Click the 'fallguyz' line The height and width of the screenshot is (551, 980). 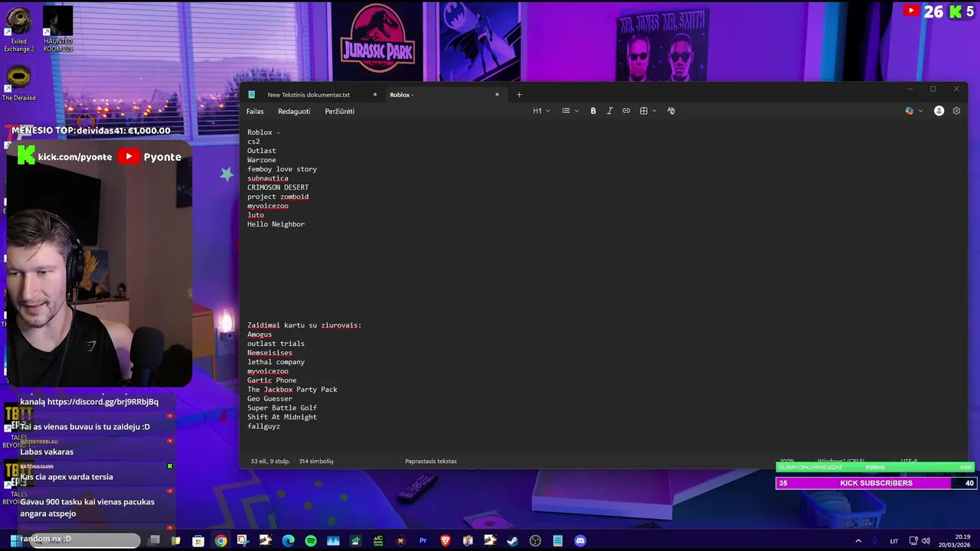[x=263, y=426]
